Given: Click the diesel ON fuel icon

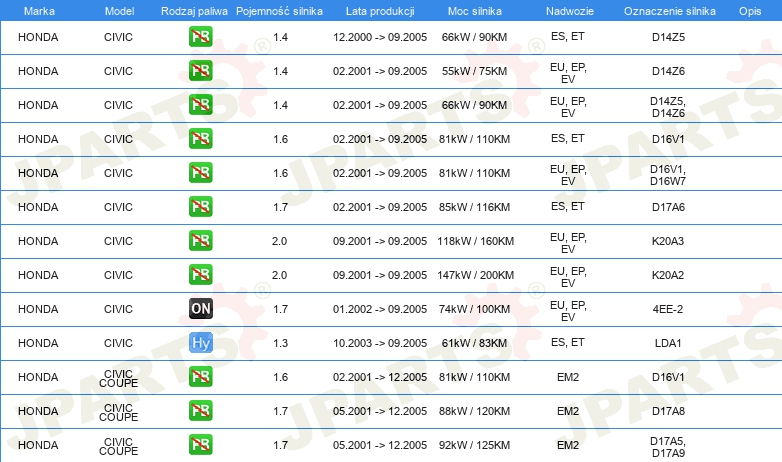Looking at the screenshot, I should tap(200, 309).
